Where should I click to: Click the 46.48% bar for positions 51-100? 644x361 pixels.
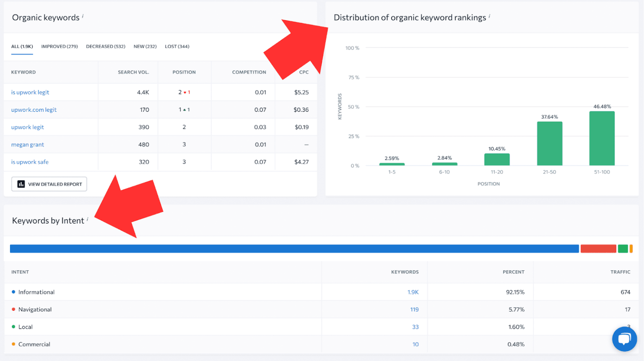tap(601, 138)
